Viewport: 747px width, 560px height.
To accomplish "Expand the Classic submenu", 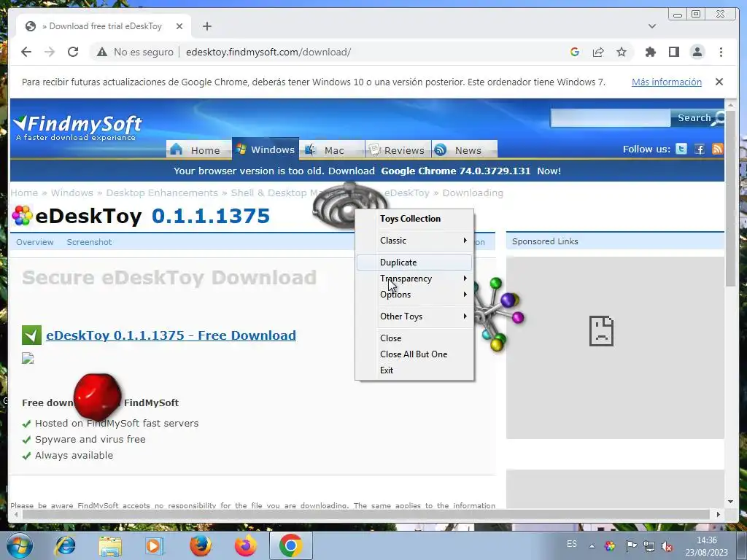I will point(414,241).
